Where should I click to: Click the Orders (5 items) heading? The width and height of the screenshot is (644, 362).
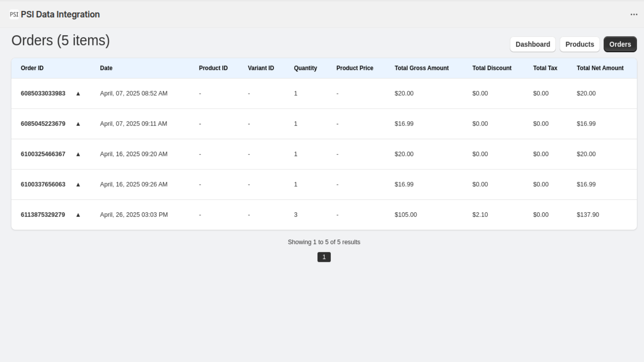pyautogui.click(x=60, y=41)
